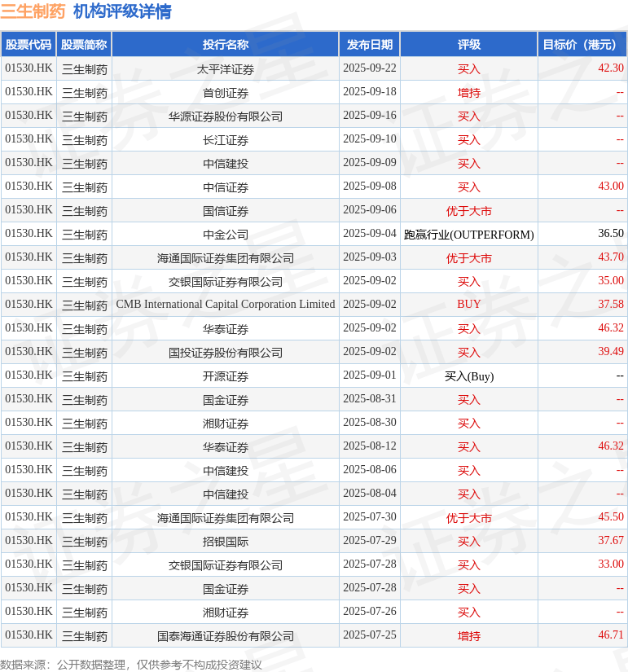The height and width of the screenshot is (672, 628).
Task: Click the 2025-09-10 date cell
Action: click(x=370, y=139)
